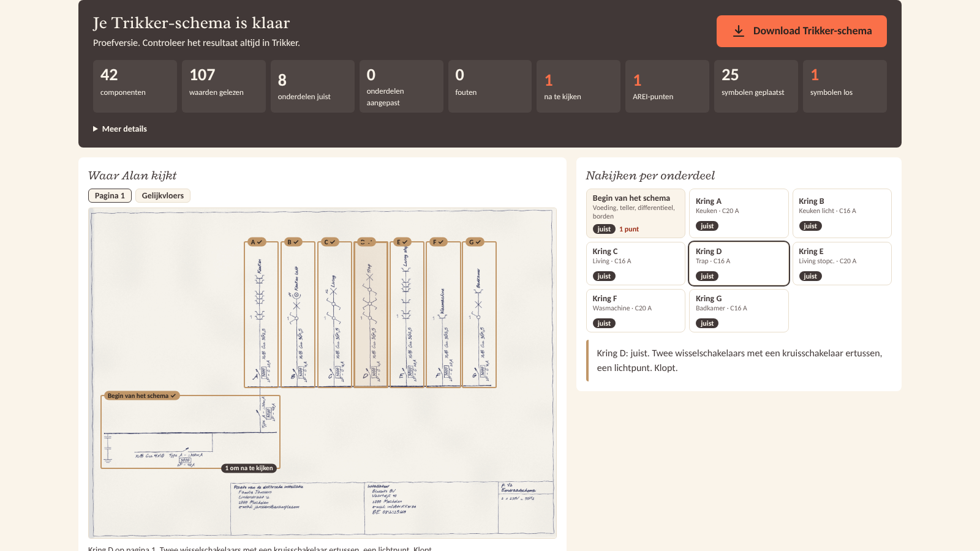Image resolution: width=980 pixels, height=551 pixels.
Task: Open the Kring B Keuken licht card
Action: pyautogui.click(x=842, y=213)
